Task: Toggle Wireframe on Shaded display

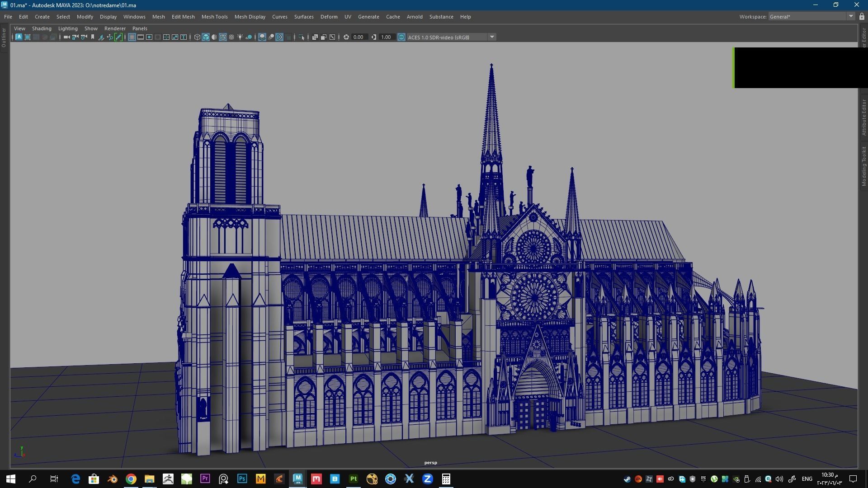Action: (223, 37)
